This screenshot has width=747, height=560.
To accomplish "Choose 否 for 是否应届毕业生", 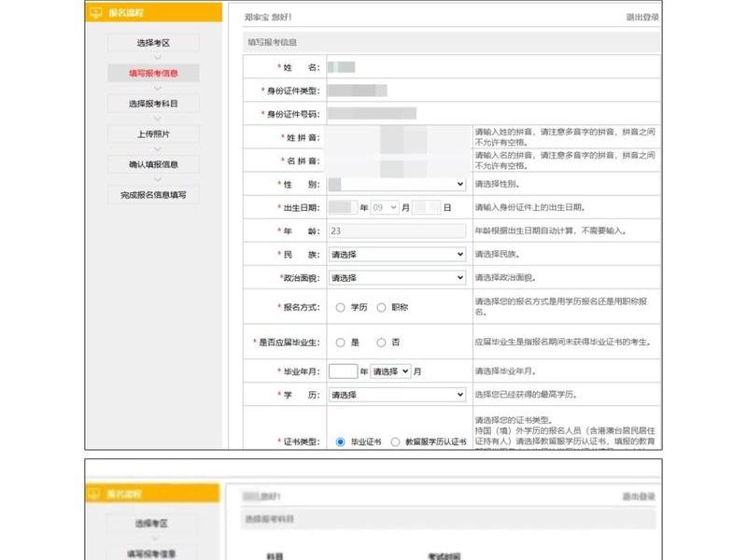I will [x=381, y=343].
